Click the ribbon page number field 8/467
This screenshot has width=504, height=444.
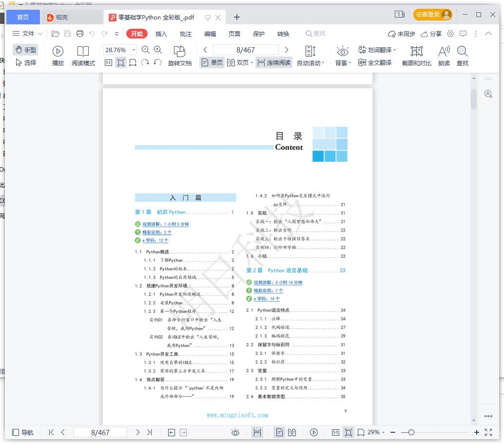pos(246,50)
